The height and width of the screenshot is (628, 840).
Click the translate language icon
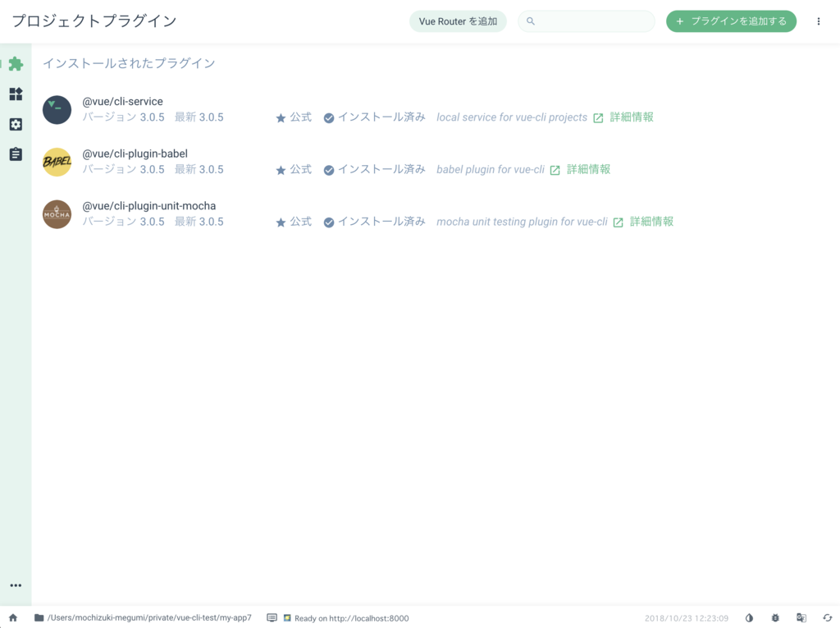point(801,618)
